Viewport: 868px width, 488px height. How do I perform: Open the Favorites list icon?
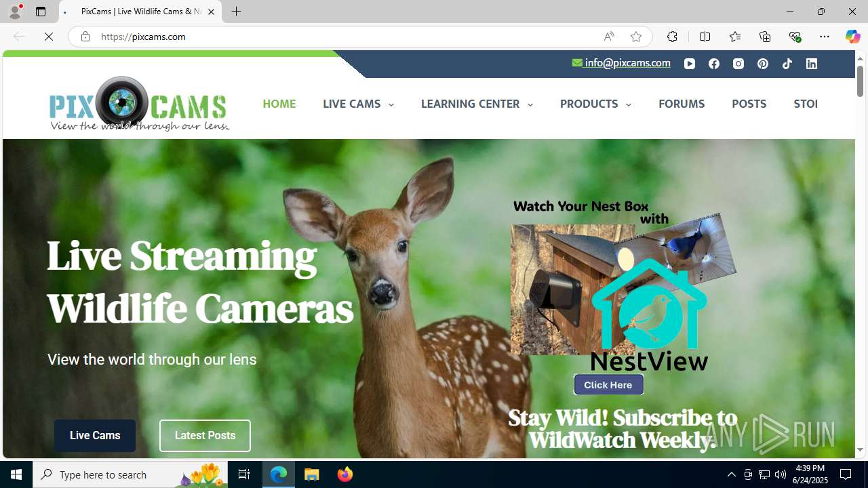tap(734, 37)
